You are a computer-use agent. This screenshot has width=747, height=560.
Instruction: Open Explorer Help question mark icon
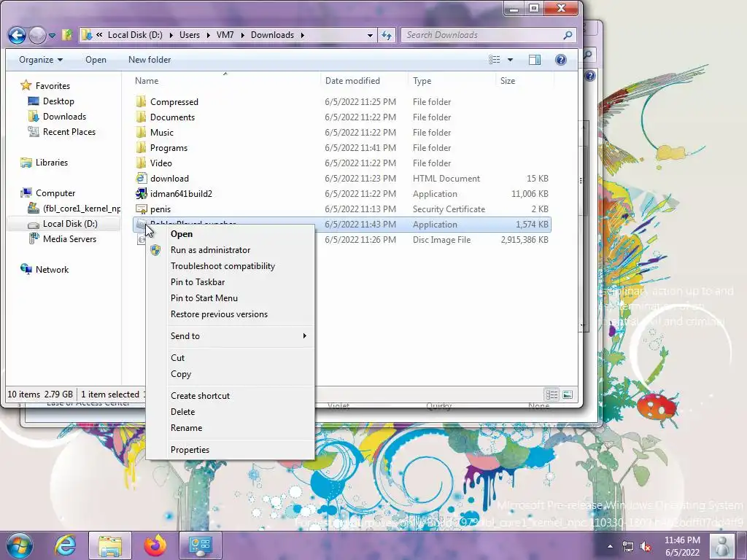tap(561, 60)
